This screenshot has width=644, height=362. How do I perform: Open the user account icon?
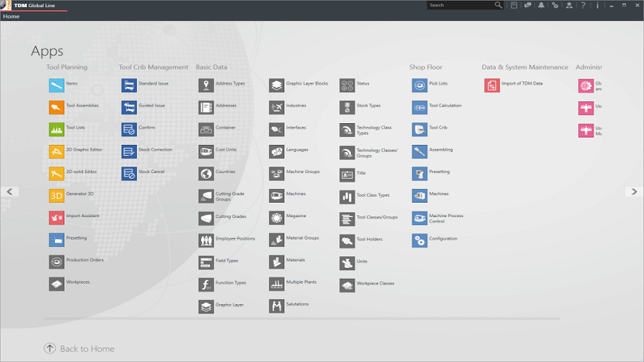[569, 5]
